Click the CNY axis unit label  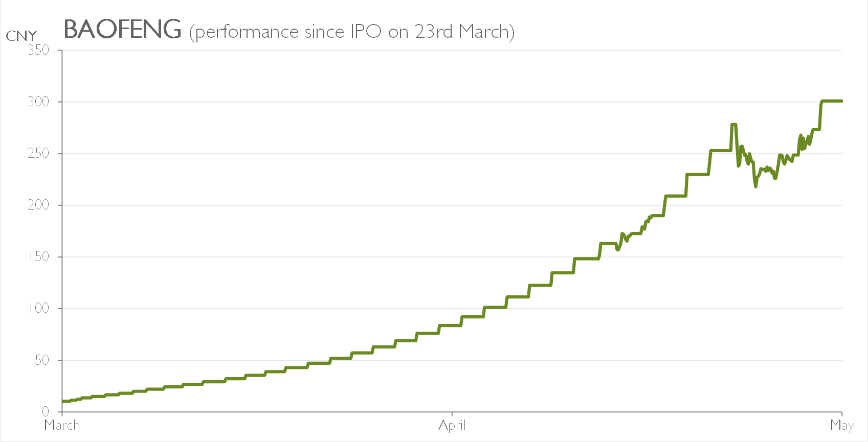pyautogui.click(x=21, y=36)
